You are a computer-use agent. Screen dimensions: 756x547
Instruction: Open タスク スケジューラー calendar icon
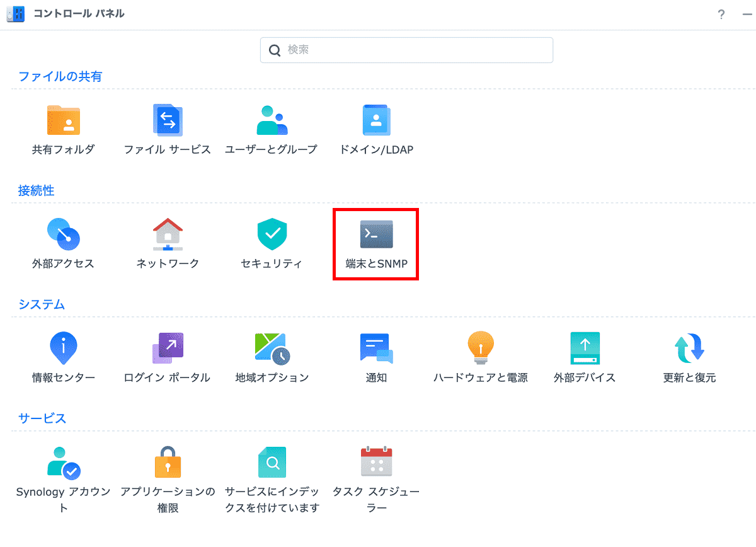(376, 462)
